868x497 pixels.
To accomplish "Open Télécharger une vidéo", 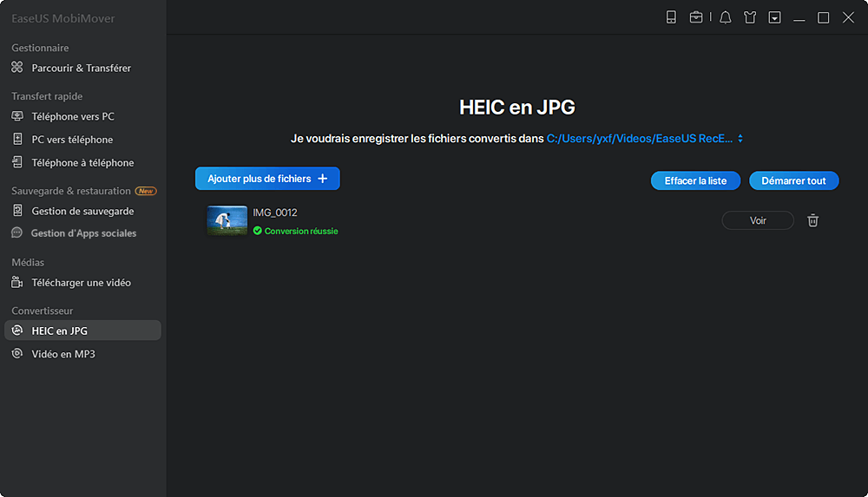I will coord(82,282).
